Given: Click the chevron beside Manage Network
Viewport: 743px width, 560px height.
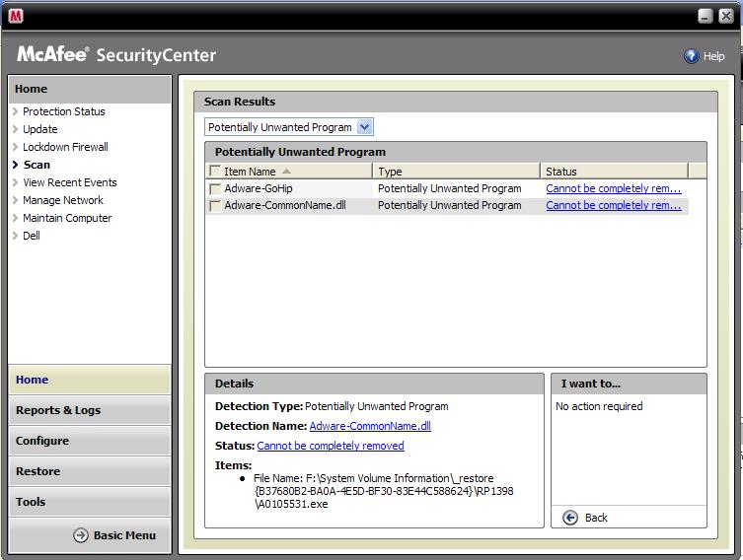Looking at the screenshot, I should 15,200.
